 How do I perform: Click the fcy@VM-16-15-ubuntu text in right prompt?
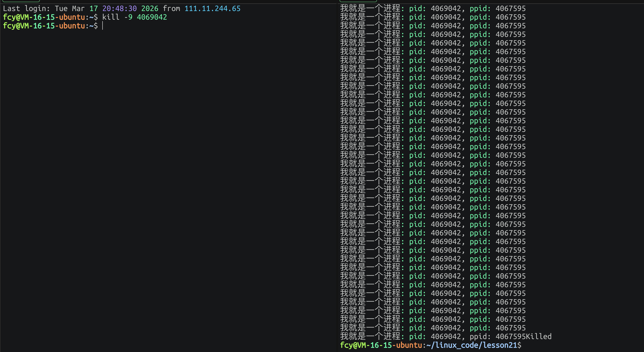point(381,345)
